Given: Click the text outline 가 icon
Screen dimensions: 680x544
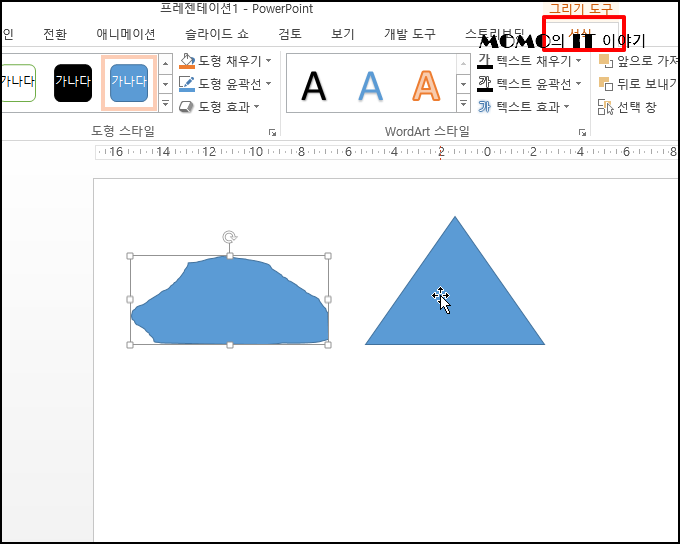Looking at the screenshot, I should (484, 83).
